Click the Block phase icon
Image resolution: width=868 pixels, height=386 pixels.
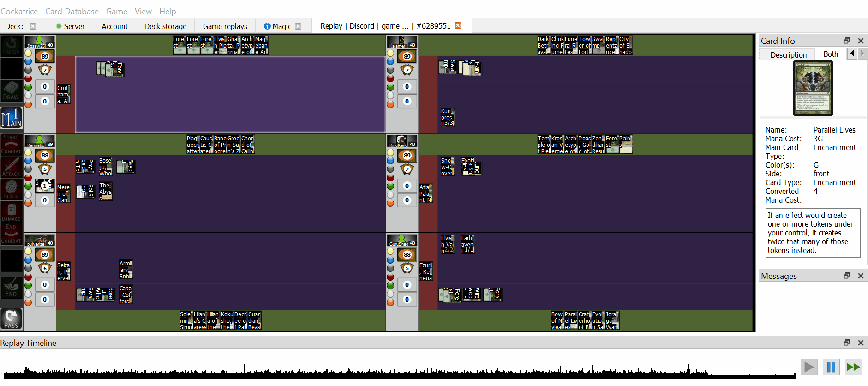tap(11, 189)
